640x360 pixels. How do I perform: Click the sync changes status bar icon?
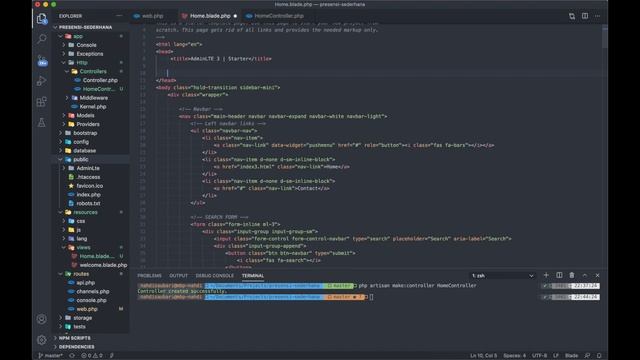pyautogui.click(x=72, y=356)
